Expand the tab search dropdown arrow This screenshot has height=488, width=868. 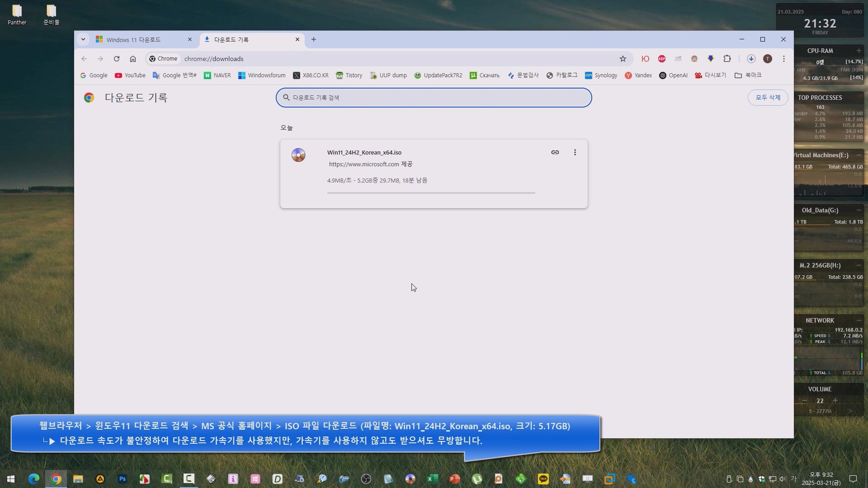pyautogui.click(x=83, y=39)
